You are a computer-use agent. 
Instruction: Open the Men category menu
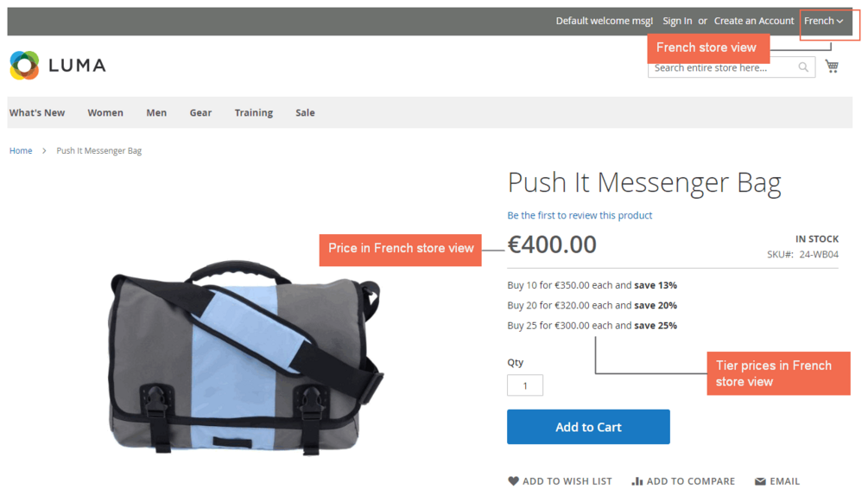tap(156, 112)
